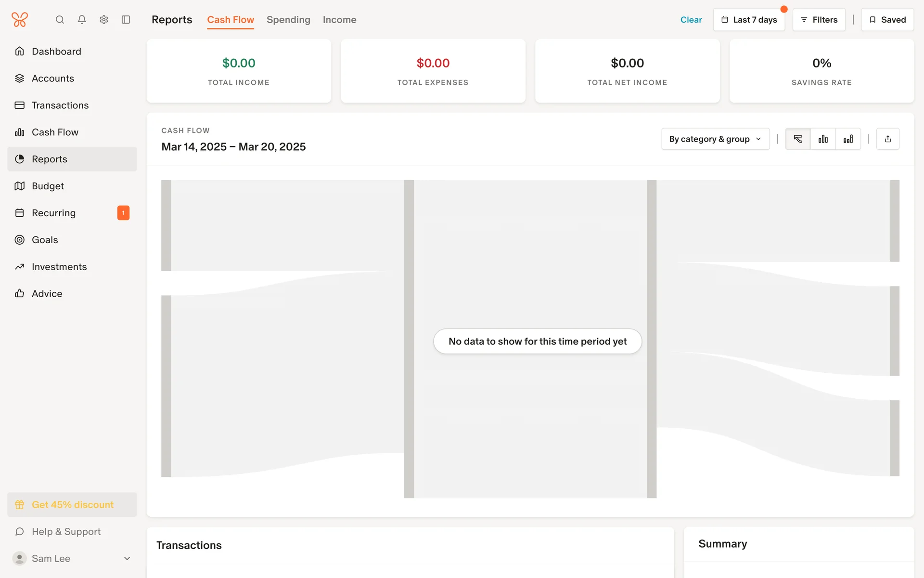This screenshot has width=924, height=578.
Task: Expand Sam Lee account chevron
Action: [x=127, y=558]
